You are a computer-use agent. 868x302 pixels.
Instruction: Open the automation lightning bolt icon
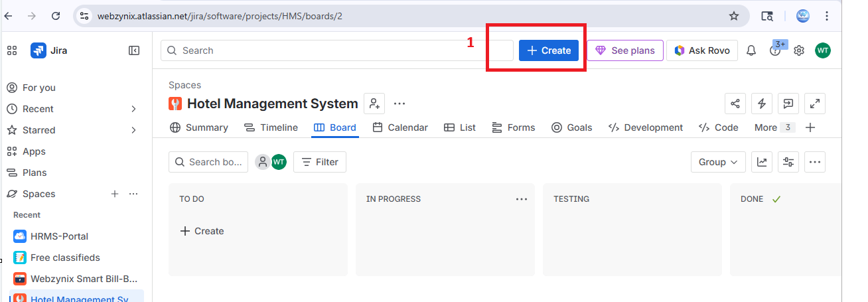tap(762, 104)
